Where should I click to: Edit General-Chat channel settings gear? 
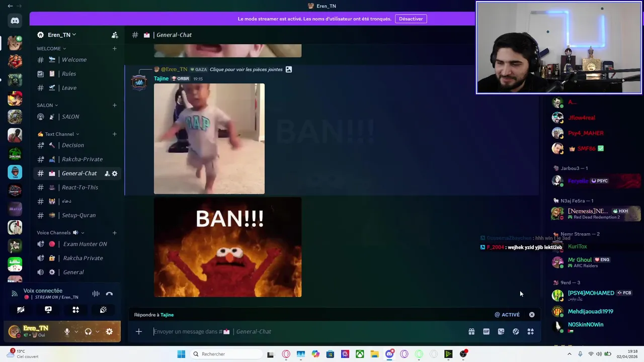point(115,173)
